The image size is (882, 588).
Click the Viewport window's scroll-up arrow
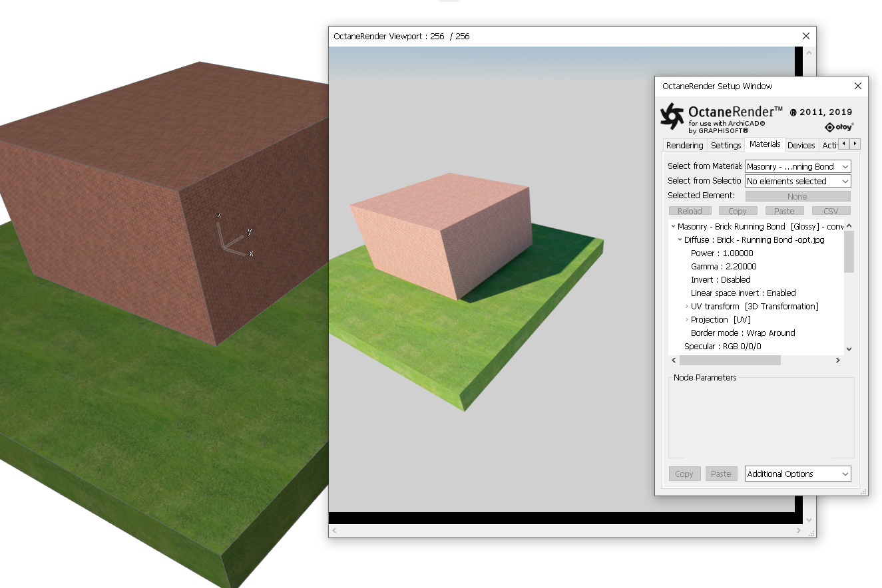[809, 53]
